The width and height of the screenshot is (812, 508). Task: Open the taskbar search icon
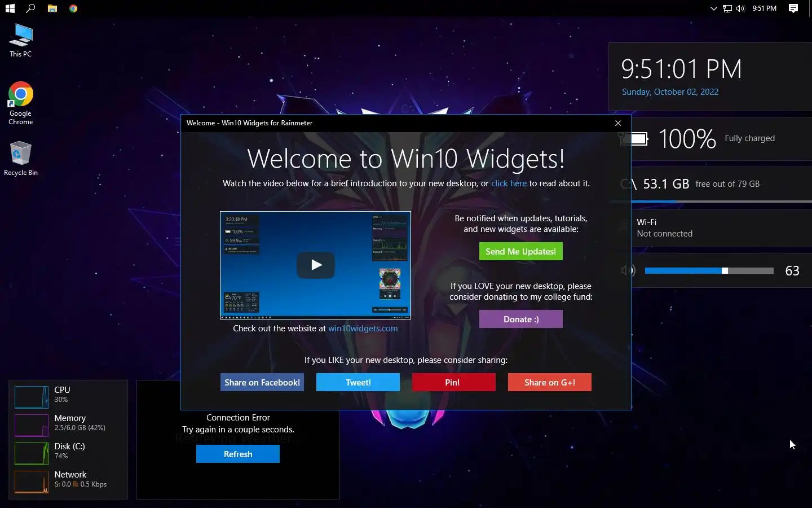[31, 8]
